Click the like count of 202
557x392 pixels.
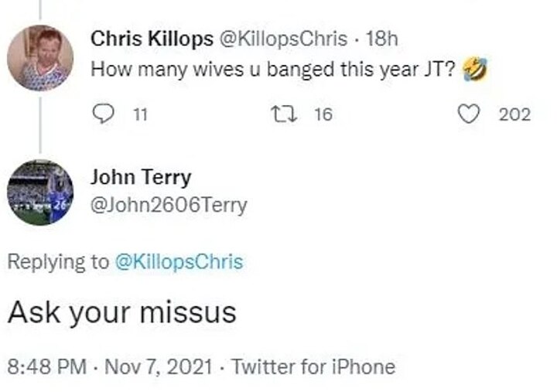point(514,115)
